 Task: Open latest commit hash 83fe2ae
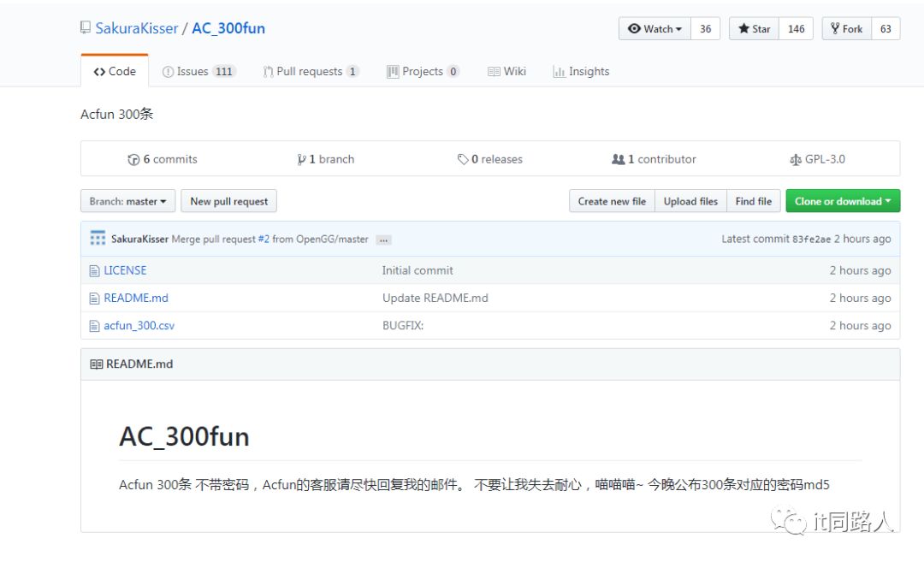point(811,240)
